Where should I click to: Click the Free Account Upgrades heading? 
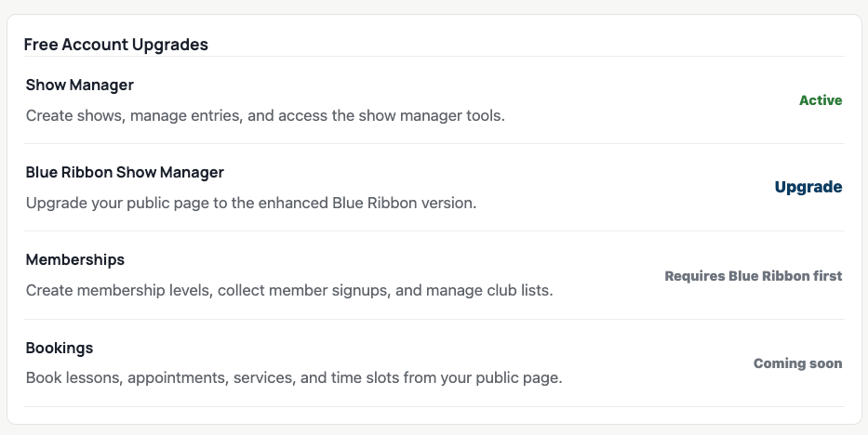click(x=115, y=45)
